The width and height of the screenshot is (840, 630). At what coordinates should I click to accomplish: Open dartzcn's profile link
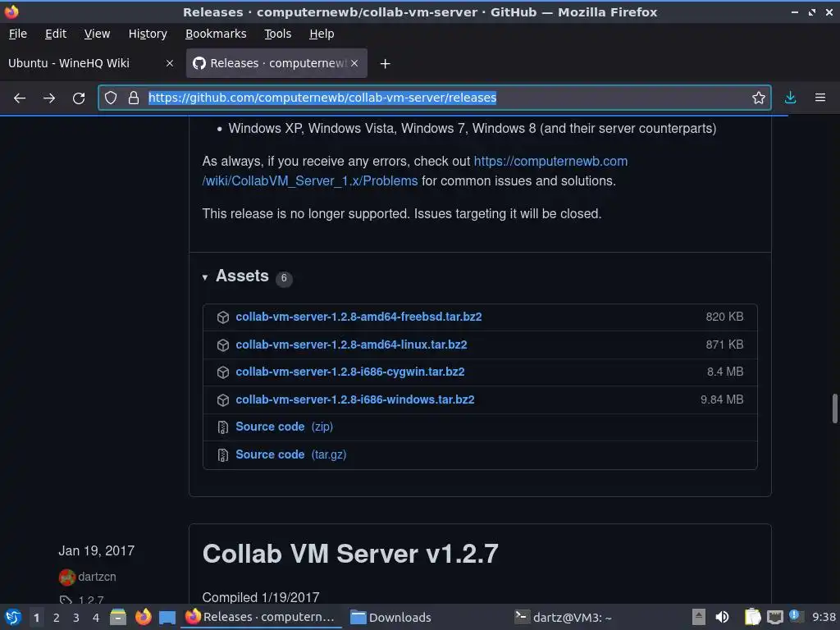point(97,577)
